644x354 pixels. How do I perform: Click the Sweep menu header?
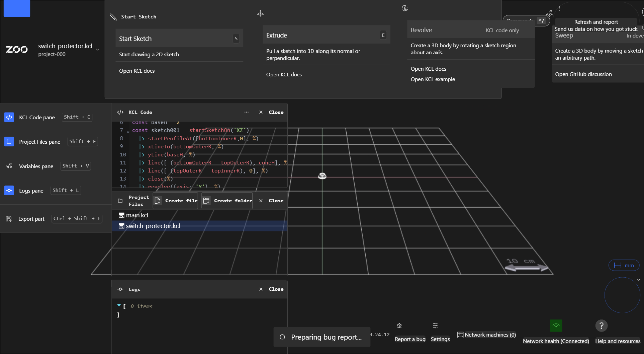[598, 36]
